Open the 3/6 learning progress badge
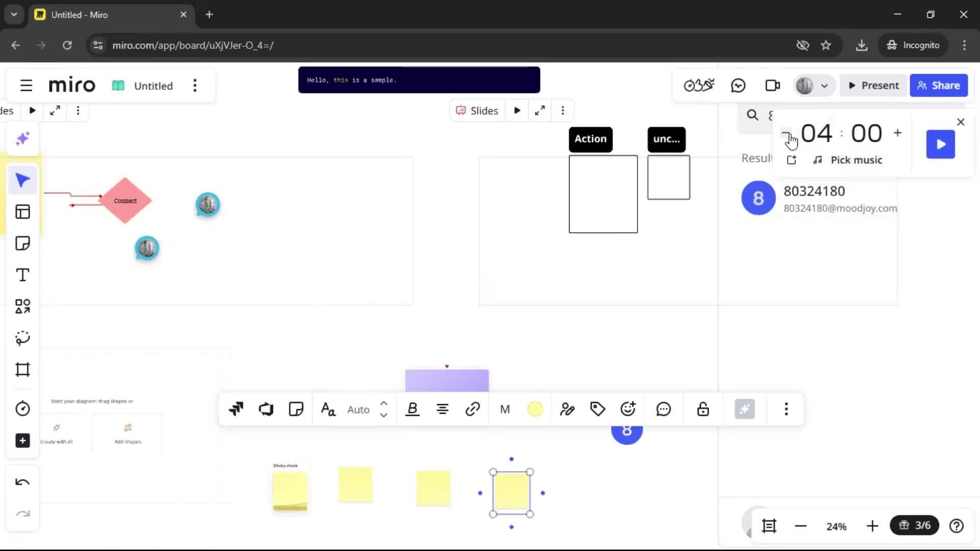 pyautogui.click(x=915, y=525)
